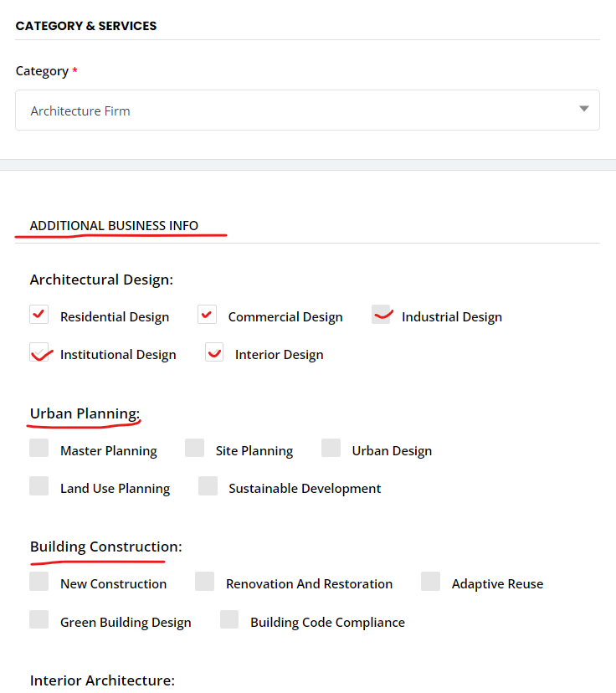Image resolution: width=616 pixels, height=693 pixels.
Task: Toggle the Commercial Design checkbox
Action: pos(207,315)
